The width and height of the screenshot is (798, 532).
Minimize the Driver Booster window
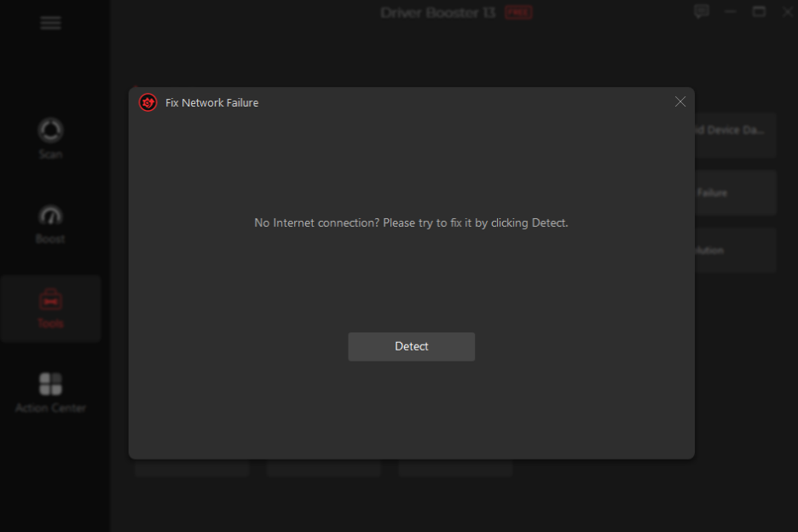[731, 12]
